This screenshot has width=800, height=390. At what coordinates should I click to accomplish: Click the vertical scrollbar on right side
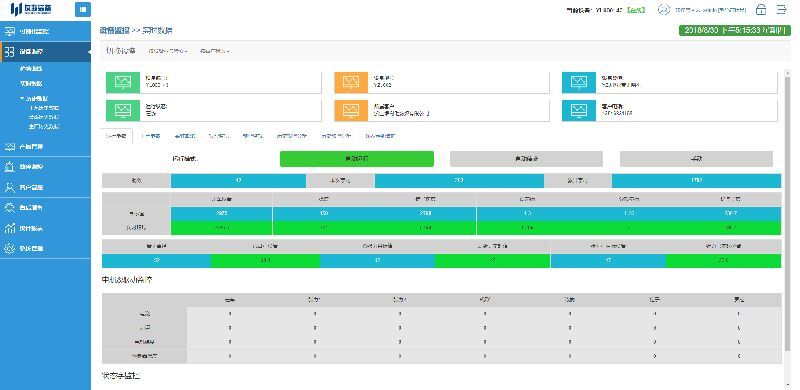pos(788,225)
